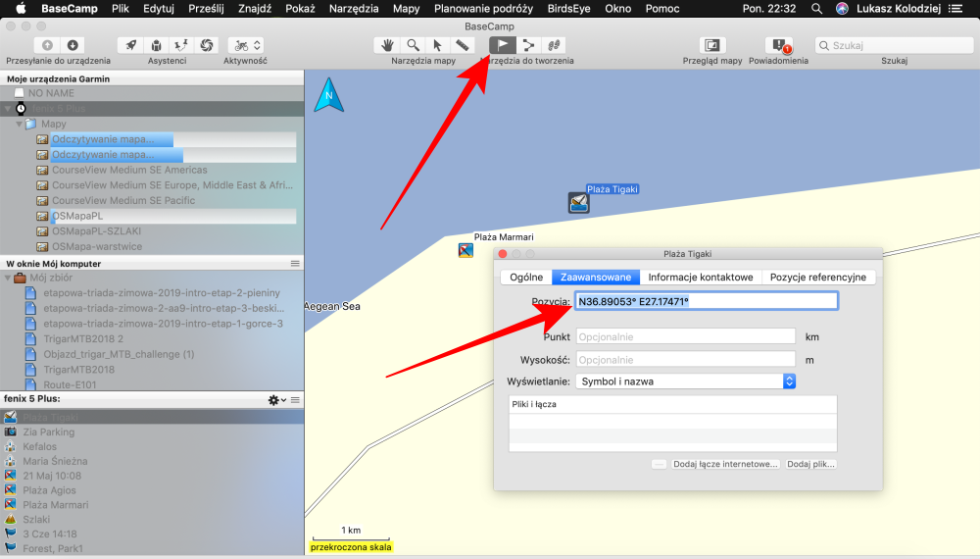Select the ruler measure tool
The width and height of the screenshot is (980, 559).
pyautogui.click(x=463, y=45)
